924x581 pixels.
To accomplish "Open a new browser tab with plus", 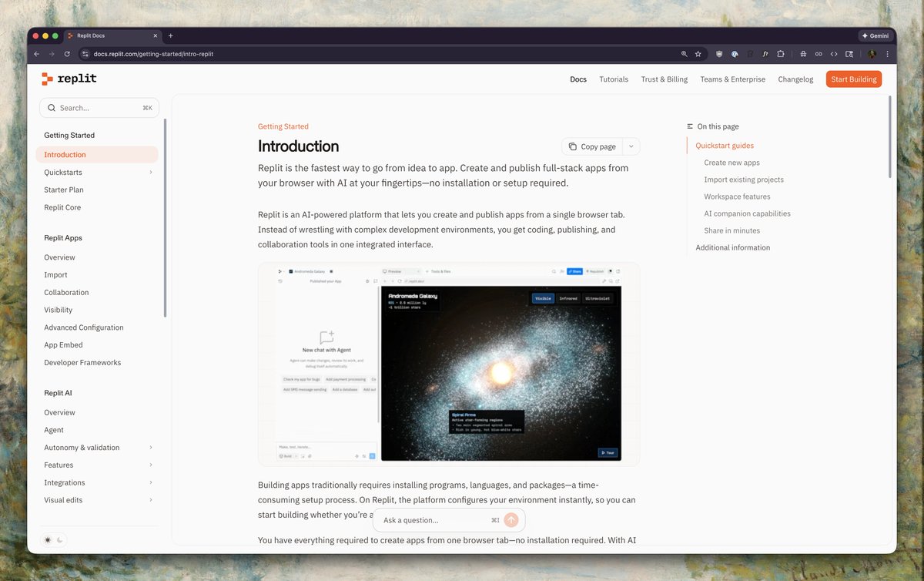I will pos(171,35).
